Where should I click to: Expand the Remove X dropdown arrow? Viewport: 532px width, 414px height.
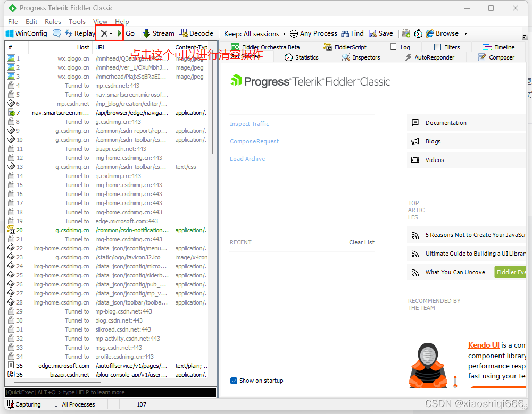pyautogui.click(x=111, y=33)
